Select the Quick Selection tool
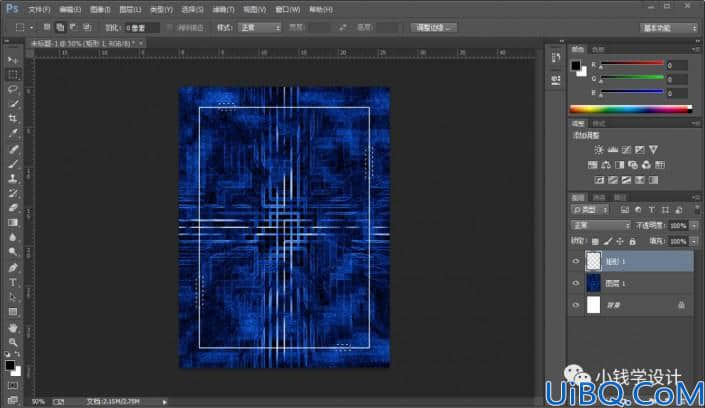Image resolution: width=705 pixels, height=408 pixels. [13, 104]
